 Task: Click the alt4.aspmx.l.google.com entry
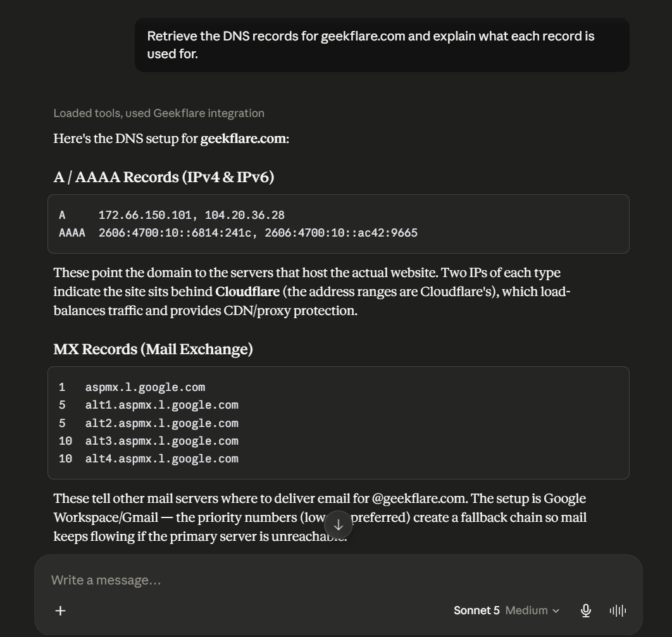tap(161, 459)
